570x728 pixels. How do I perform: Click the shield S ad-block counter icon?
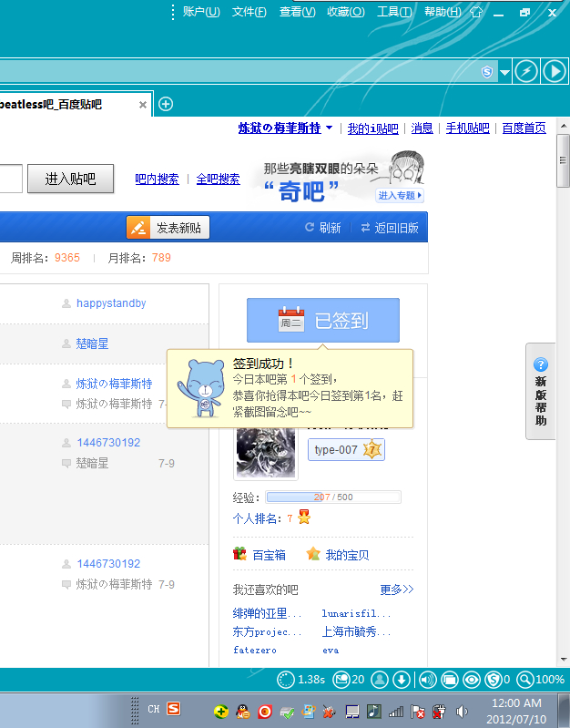[494, 680]
